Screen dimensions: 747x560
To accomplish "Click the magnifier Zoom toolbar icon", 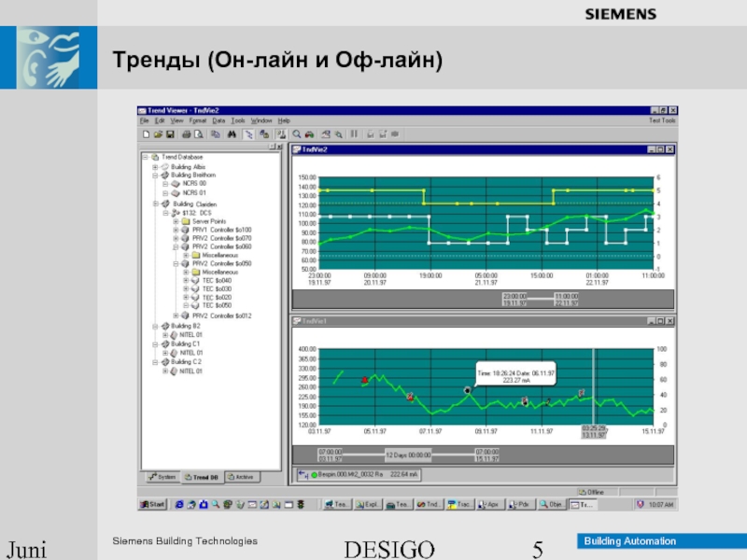I will point(296,134).
